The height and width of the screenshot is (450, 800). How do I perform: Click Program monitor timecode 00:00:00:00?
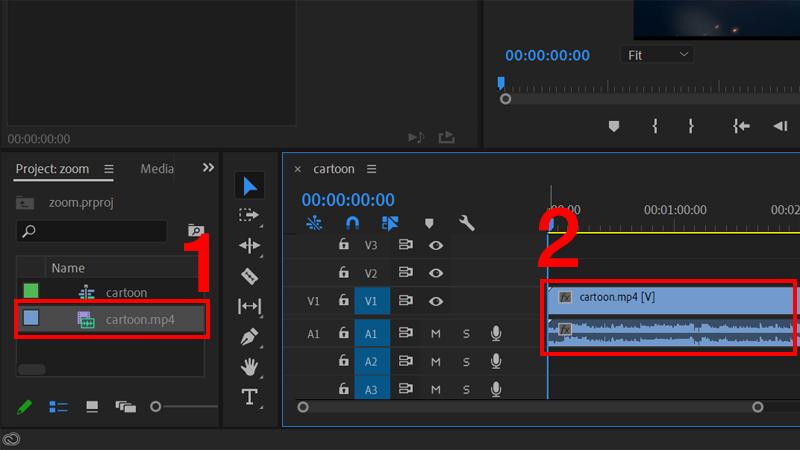(x=547, y=55)
